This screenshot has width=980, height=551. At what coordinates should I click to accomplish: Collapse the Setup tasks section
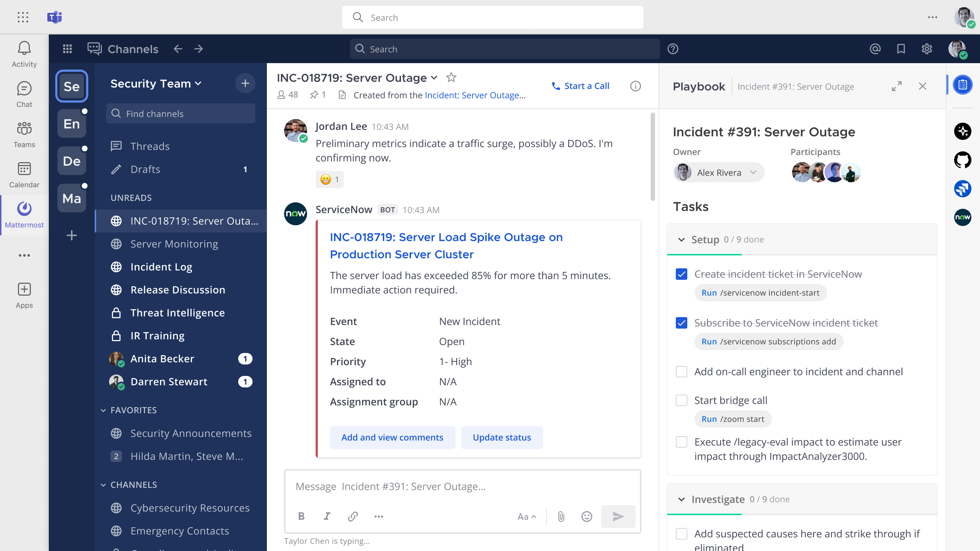tap(681, 240)
